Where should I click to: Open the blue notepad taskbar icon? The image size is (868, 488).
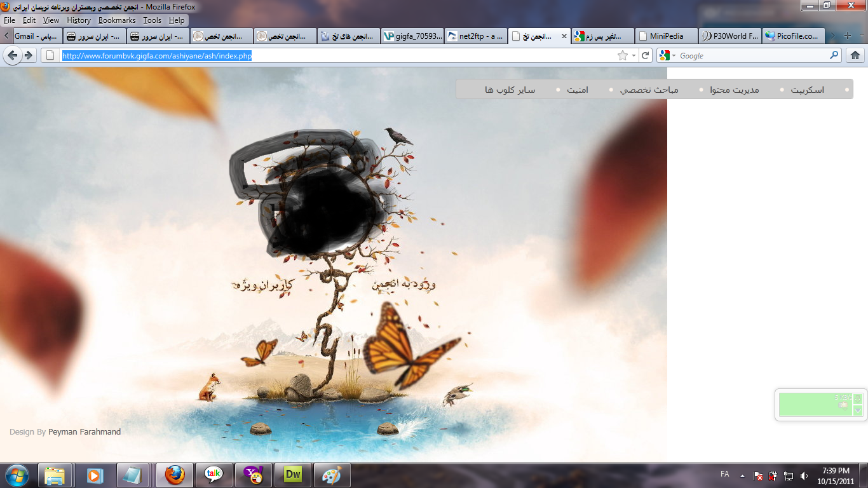(133, 475)
